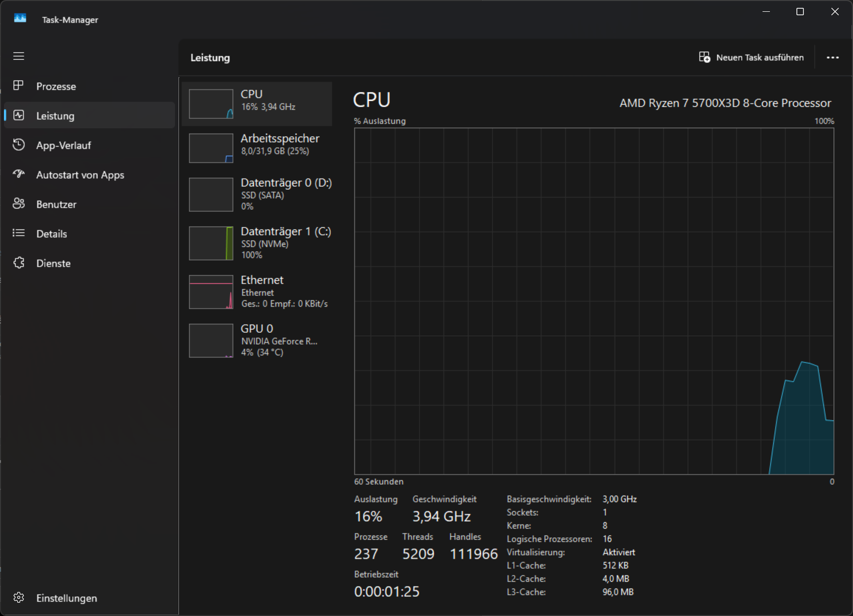The image size is (853, 616).
Task: Click the 0:00:01:25 Betriebszeit value
Action: click(x=387, y=591)
